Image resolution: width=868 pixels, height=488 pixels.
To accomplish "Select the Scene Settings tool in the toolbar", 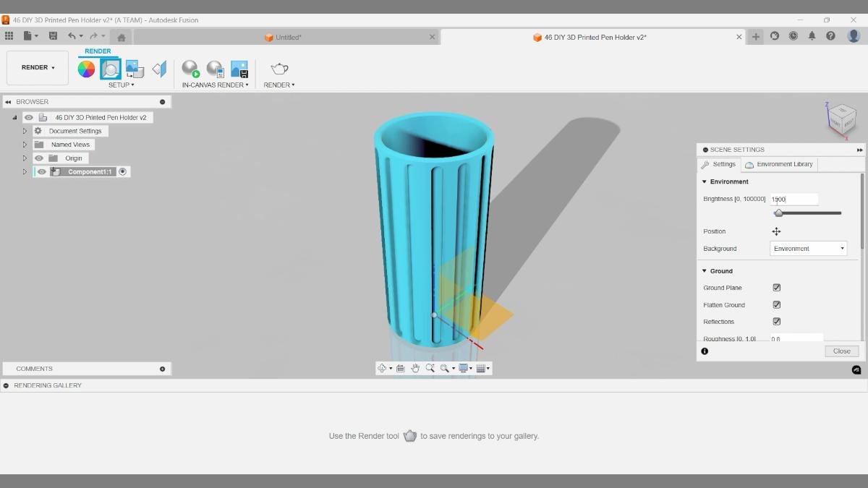I will [110, 68].
